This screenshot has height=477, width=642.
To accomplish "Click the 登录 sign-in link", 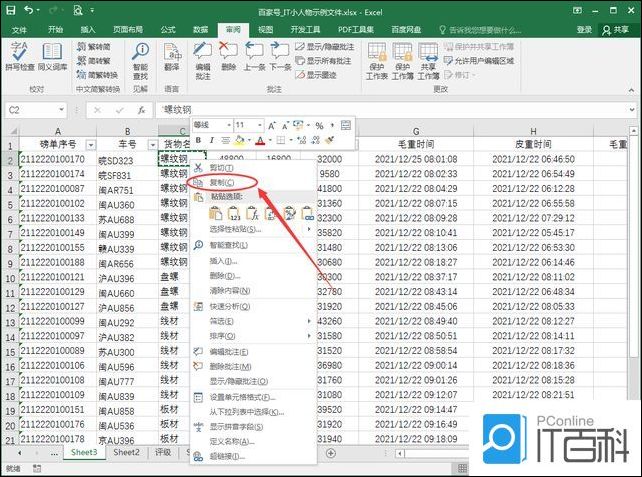I will pyautogui.click(x=584, y=29).
